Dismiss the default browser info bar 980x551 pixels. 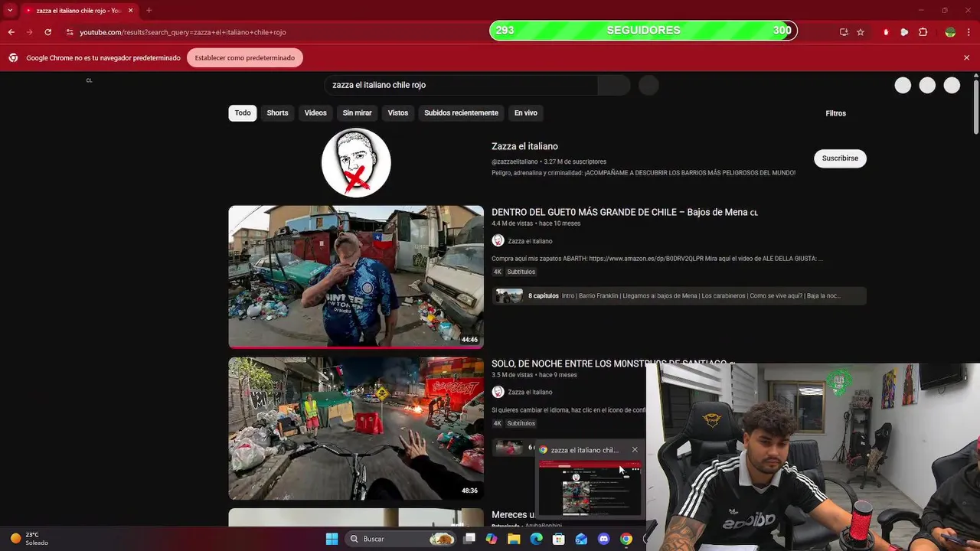click(x=966, y=57)
